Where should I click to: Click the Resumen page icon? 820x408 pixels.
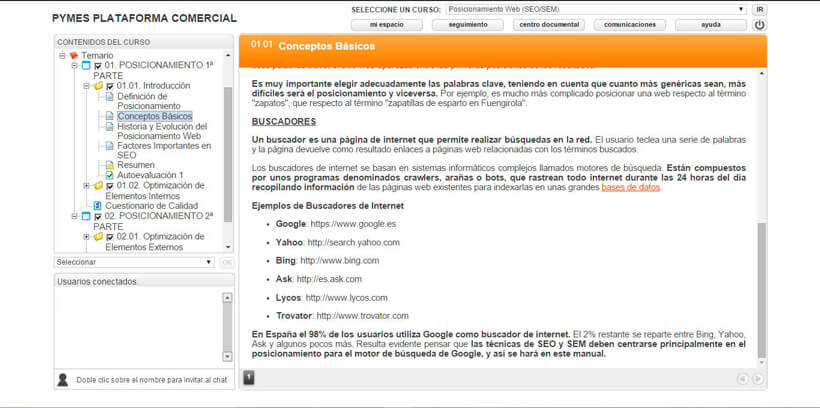coord(109,165)
